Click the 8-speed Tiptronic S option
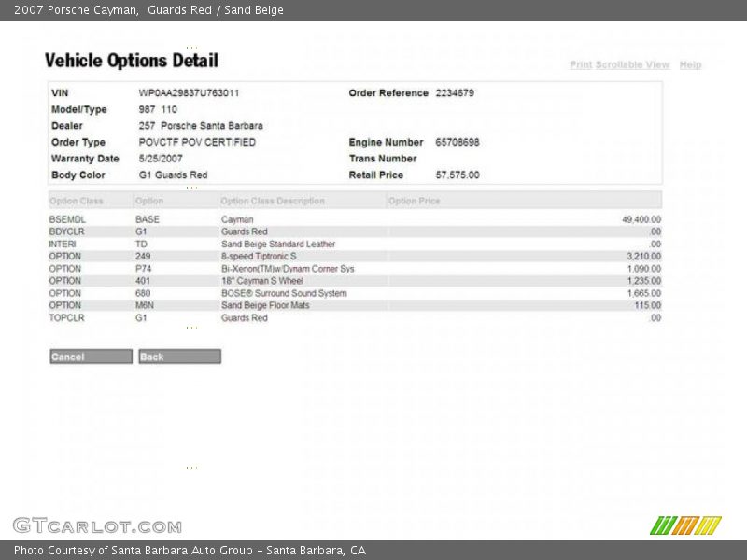The height and width of the screenshot is (560, 747). (x=259, y=256)
